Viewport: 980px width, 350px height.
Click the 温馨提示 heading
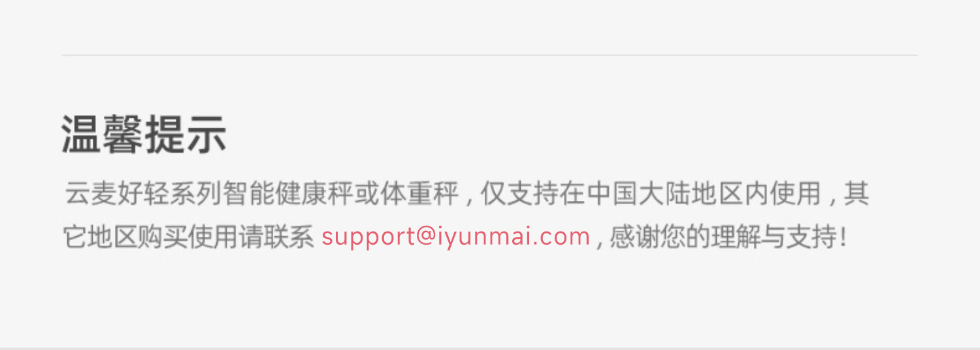(x=144, y=134)
